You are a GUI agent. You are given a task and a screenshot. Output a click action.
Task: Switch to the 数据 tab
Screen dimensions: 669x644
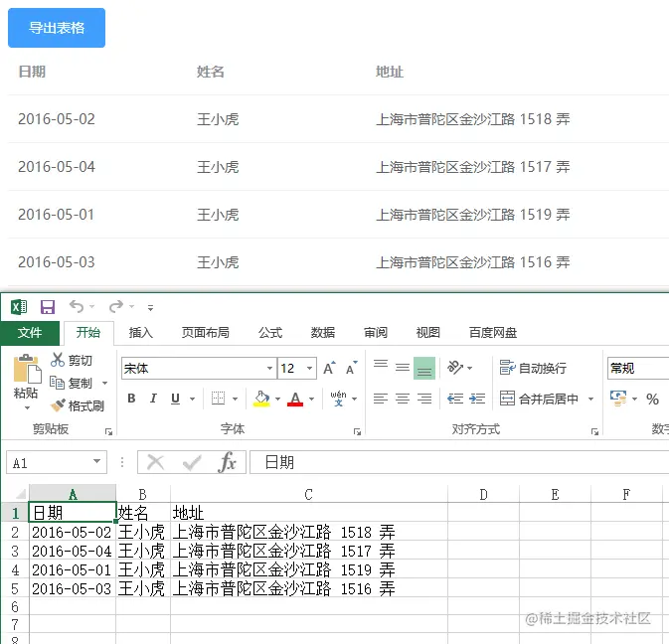click(x=322, y=332)
